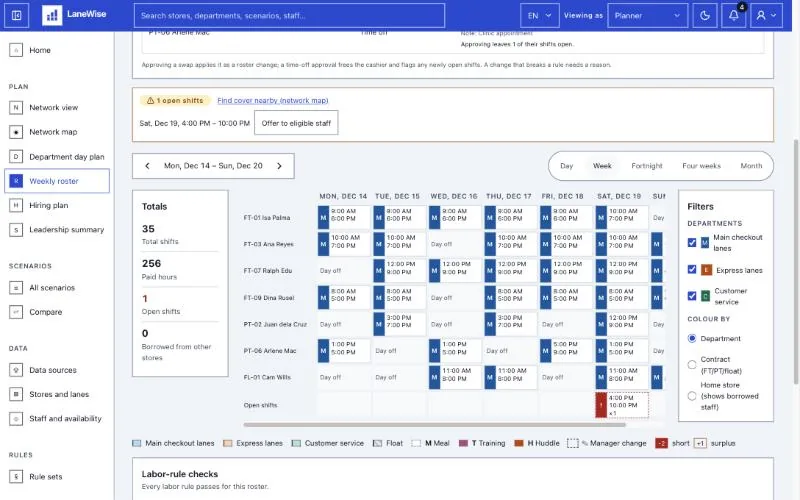Click the Find cover nearby network map link

tap(272, 101)
